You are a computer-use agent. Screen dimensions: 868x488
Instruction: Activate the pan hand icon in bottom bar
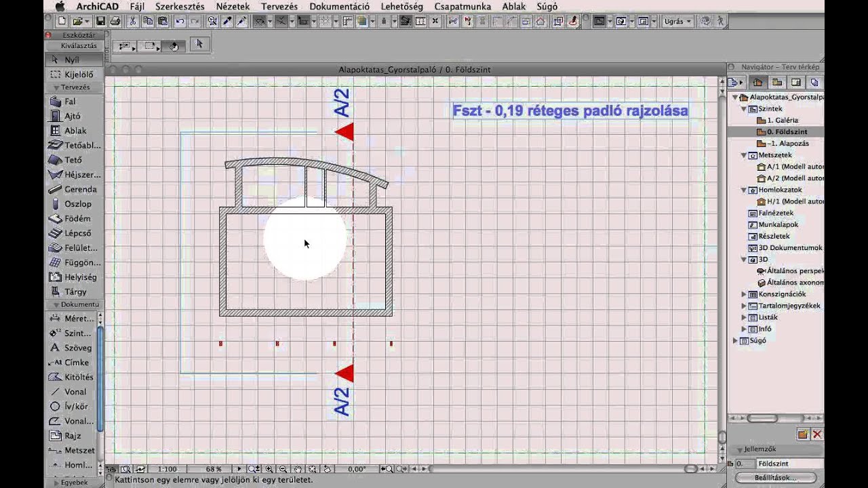tap(298, 469)
